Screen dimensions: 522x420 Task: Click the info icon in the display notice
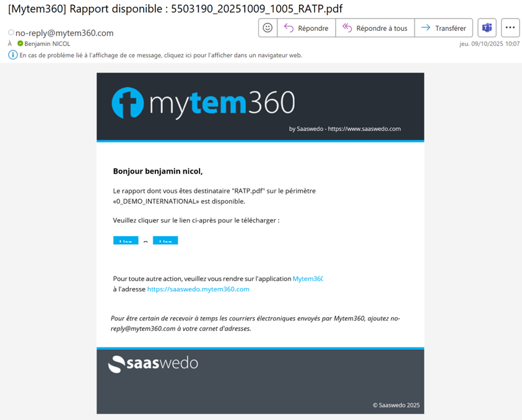pyautogui.click(x=13, y=55)
